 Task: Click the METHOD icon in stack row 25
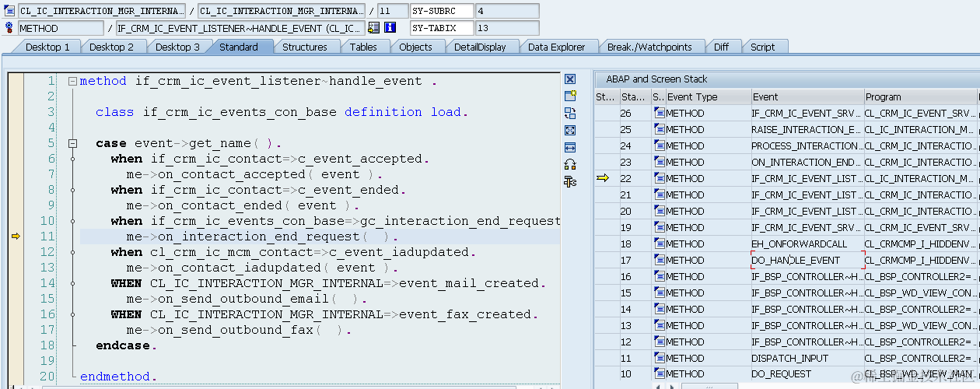(660, 130)
